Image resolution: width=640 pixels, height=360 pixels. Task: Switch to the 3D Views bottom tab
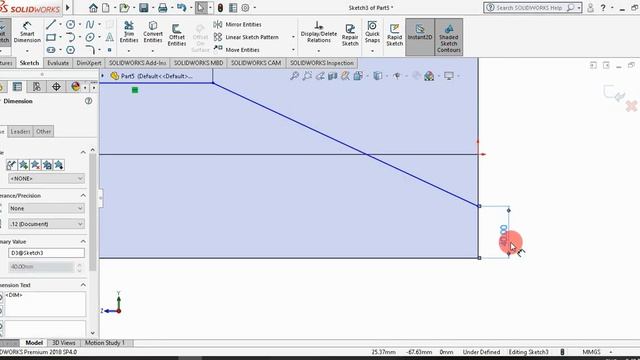64,343
